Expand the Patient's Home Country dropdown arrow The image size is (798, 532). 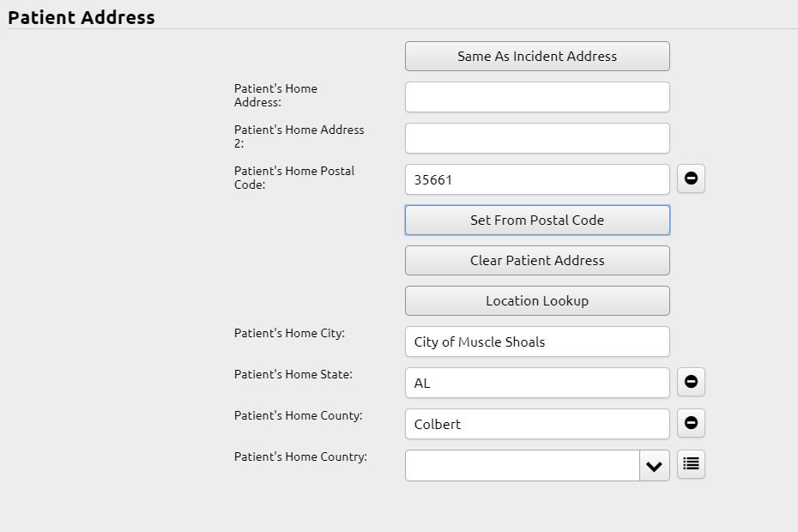click(654, 465)
